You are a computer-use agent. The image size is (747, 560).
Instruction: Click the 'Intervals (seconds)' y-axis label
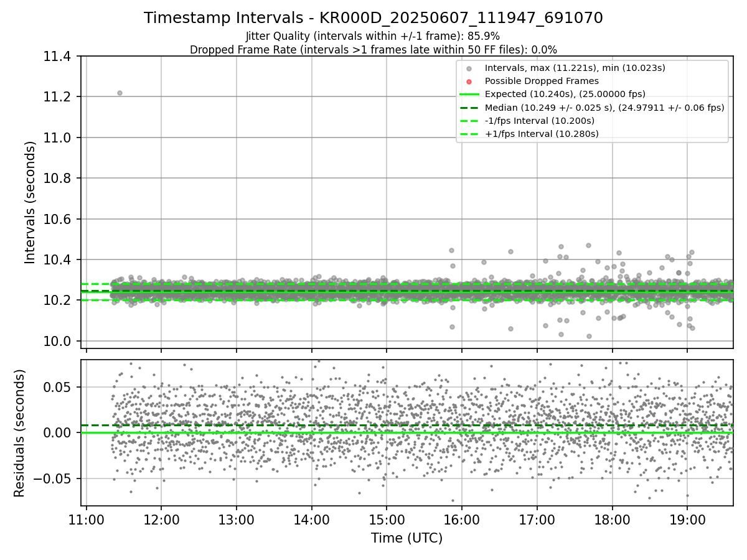point(31,202)
